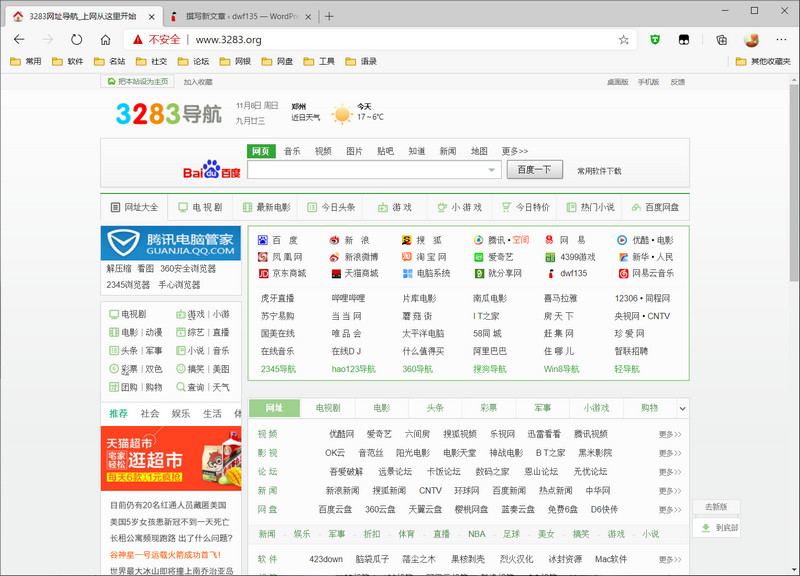Close the 撰写新文章 WordPress tab
The width and height of the screenshot is (800, 576).
click(308, 17)
